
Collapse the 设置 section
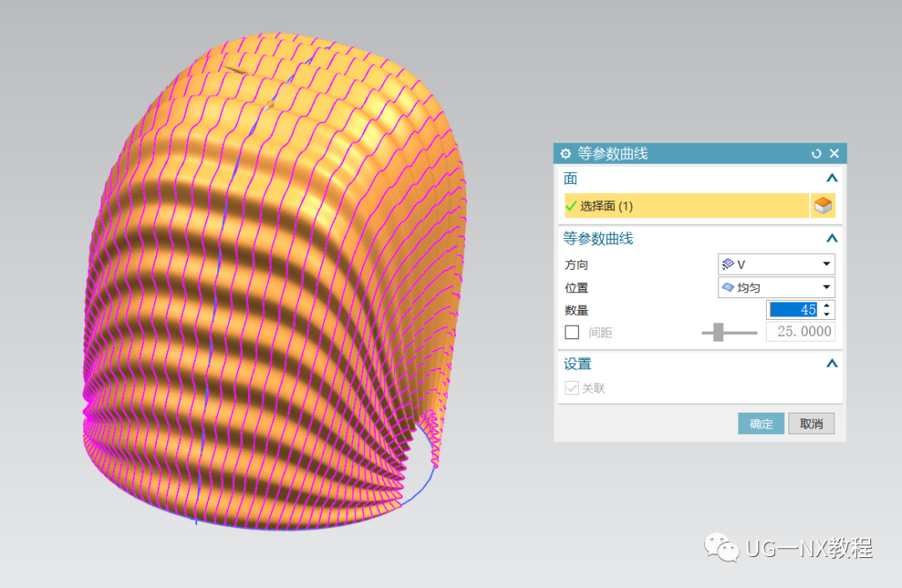[831, 363]
